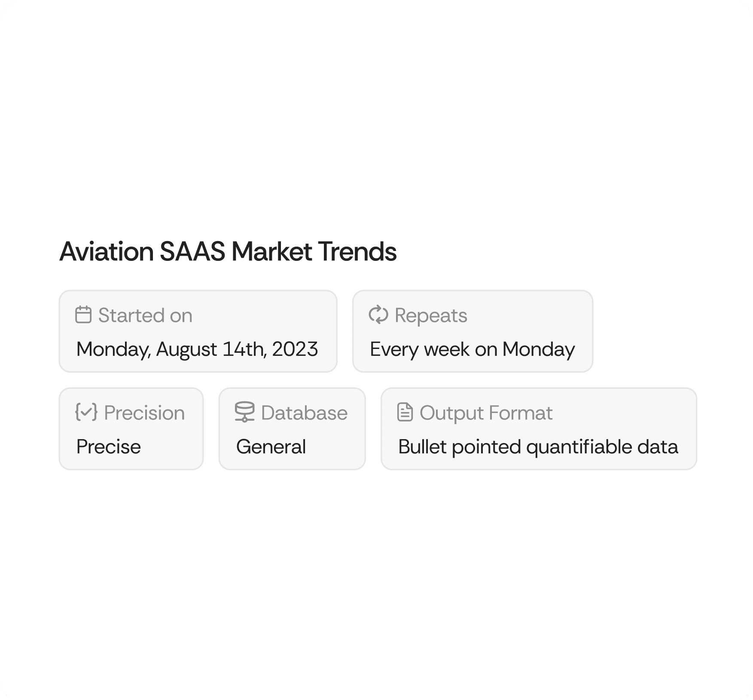Click Every week on Monday text
Image resolution: width=753 pixels, height=700 pixels.
[x=472, y=349]
